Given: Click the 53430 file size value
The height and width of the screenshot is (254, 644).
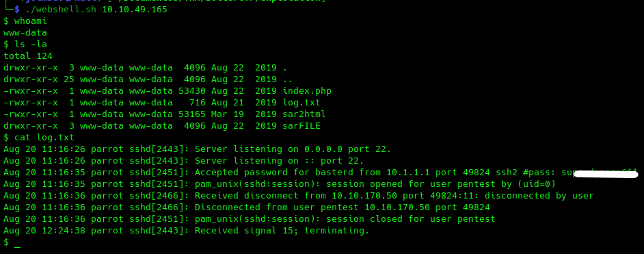Looking at the screenshot, I should tap(192, 91).
